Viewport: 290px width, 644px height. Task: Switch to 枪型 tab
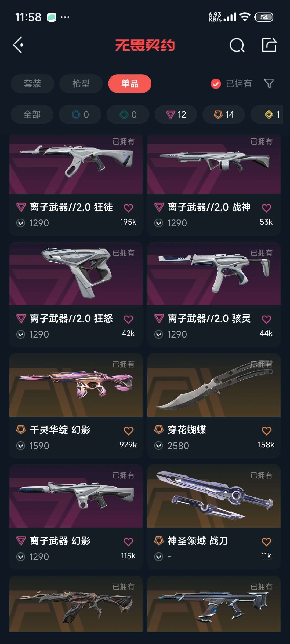pyautogui.click(x=81, y=83)
